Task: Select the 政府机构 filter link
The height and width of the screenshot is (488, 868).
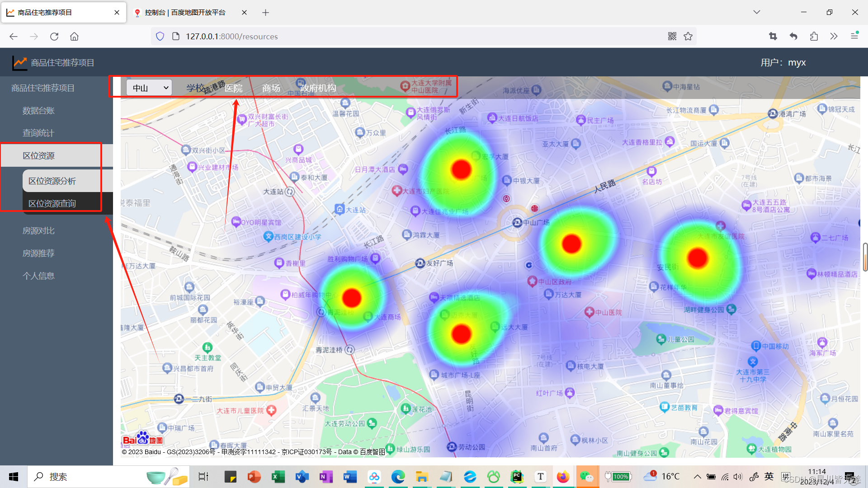Action: 318,88
